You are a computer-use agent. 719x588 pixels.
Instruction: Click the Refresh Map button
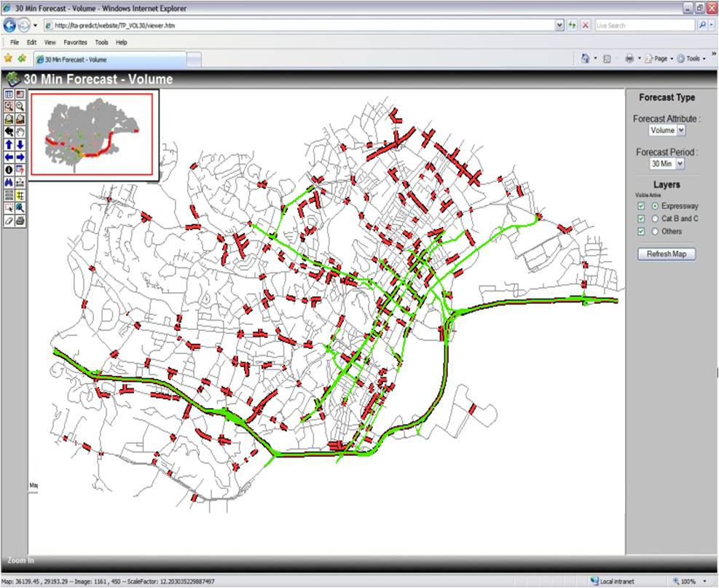(667, 254)
